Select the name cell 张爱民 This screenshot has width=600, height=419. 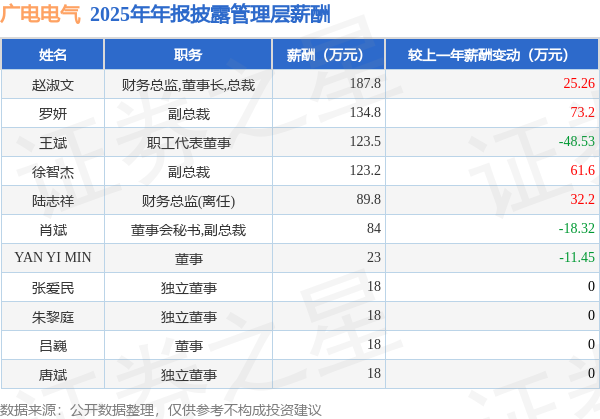coord(53,287)
